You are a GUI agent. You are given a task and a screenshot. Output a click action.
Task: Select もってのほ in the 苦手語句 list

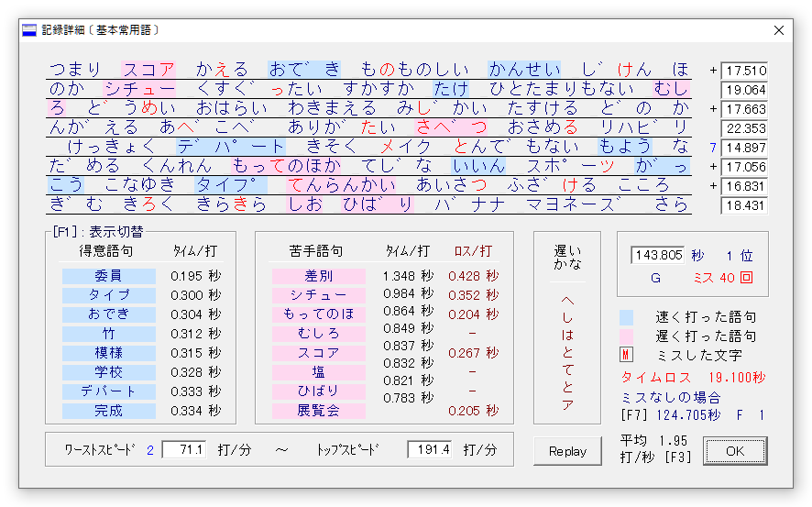(319, 314)
